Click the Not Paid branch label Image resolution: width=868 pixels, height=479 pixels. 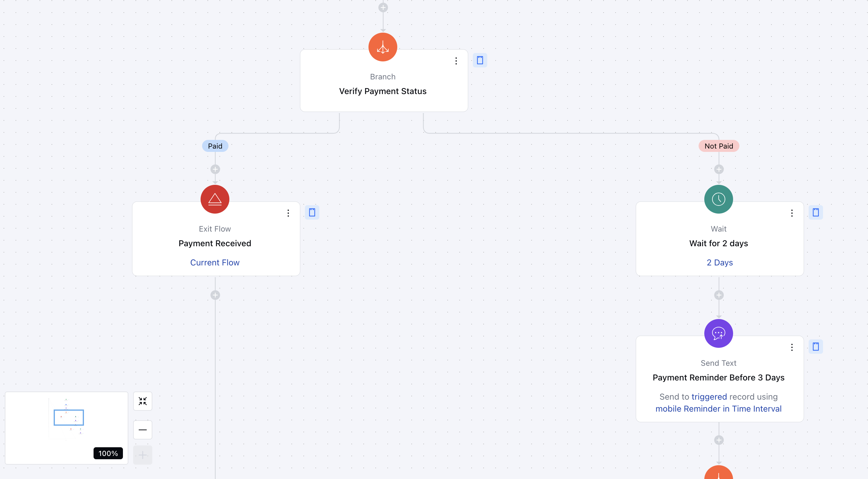(x=718, y=146)
